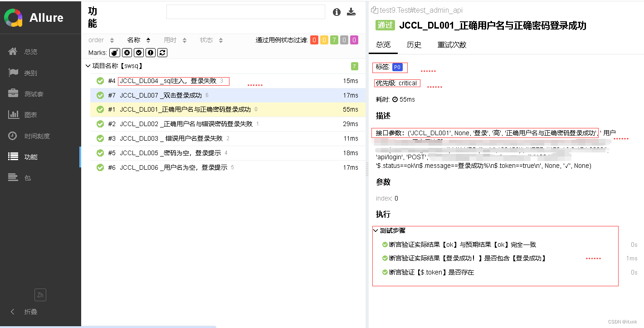Click the 优先级: critical text
644x328 pixels.
pyautogui.click(x=396, y=83)
